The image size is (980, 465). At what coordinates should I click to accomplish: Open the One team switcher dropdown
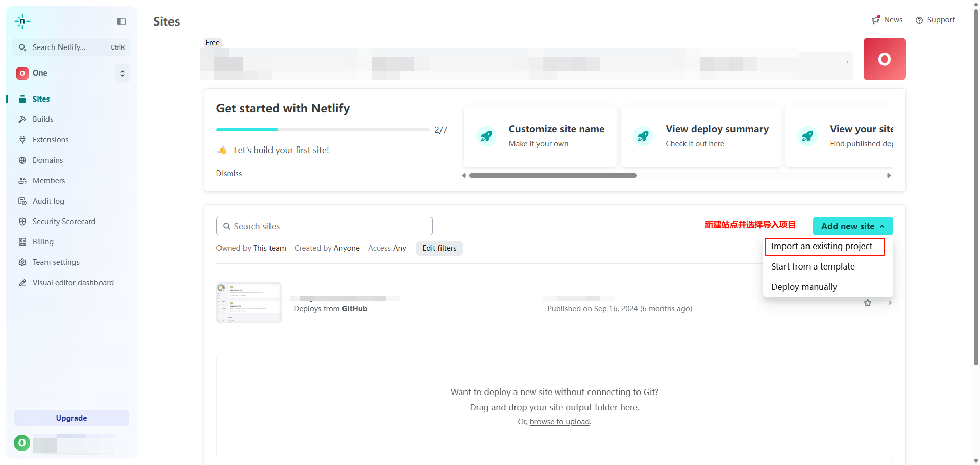[x=122, y=74]
